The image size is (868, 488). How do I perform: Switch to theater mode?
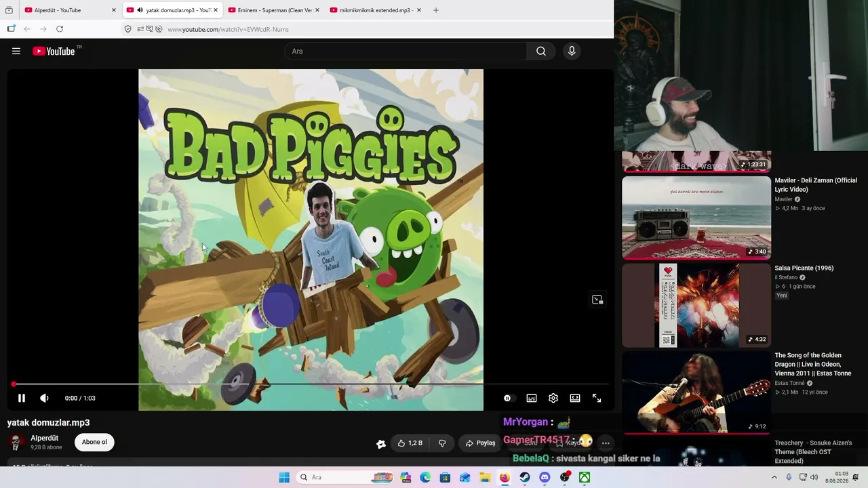[575, 399]
